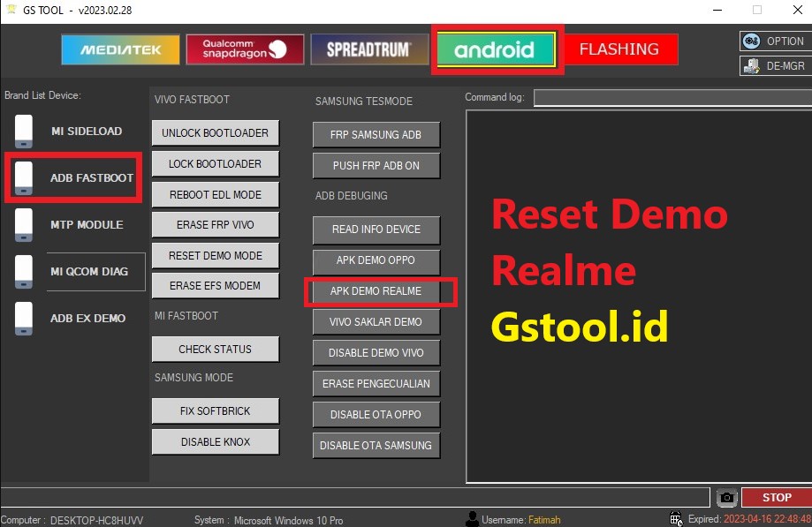This screenshot has height=527, width=812.
Task: Click READ INFO DEVICE button
Action: click(376, 230)
